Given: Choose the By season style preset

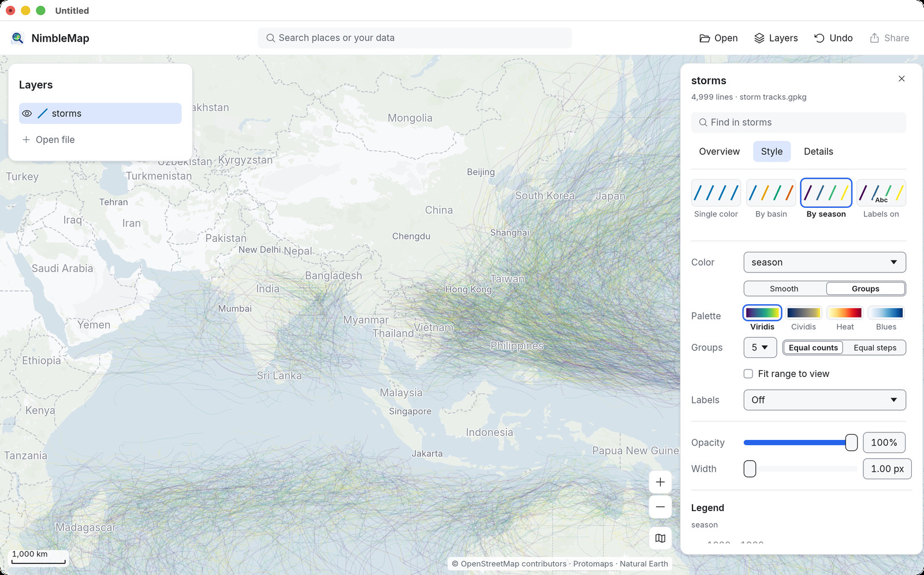Looking at the screenshot, I should point(826,199).
